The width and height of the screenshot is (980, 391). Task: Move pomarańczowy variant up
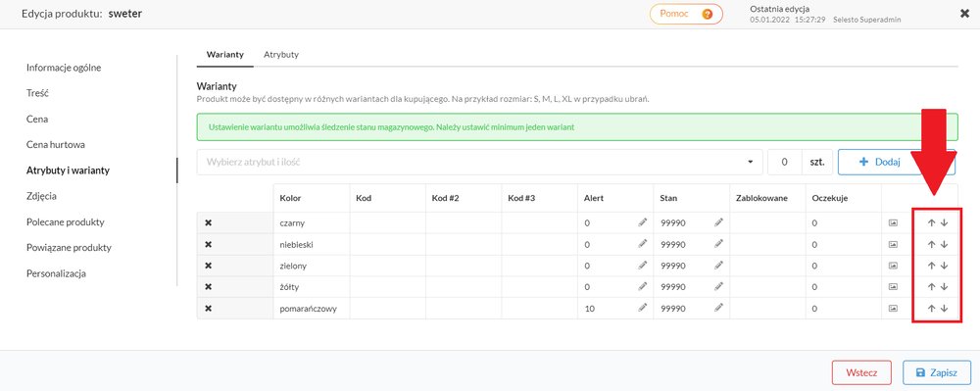pos(931,309)
